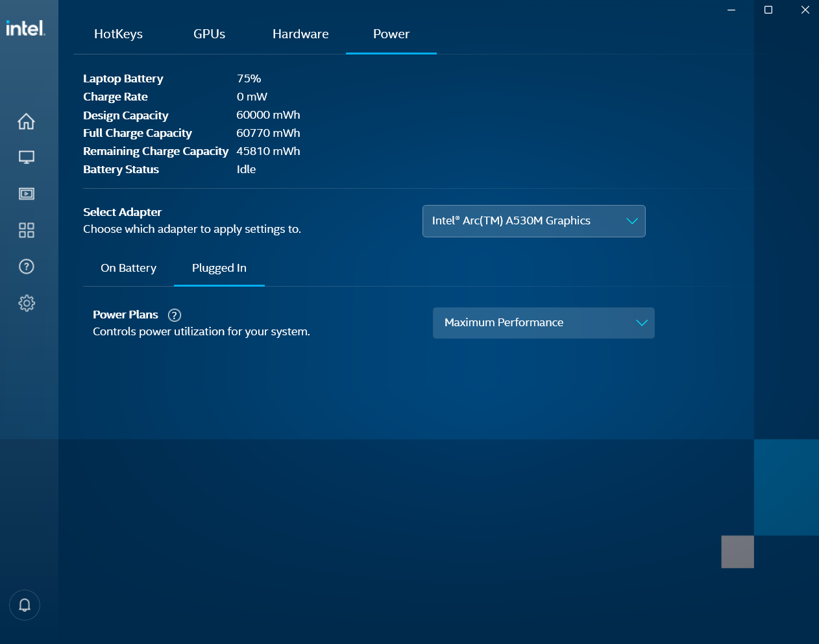Open Preferences with the gear icon

point(26,303)
